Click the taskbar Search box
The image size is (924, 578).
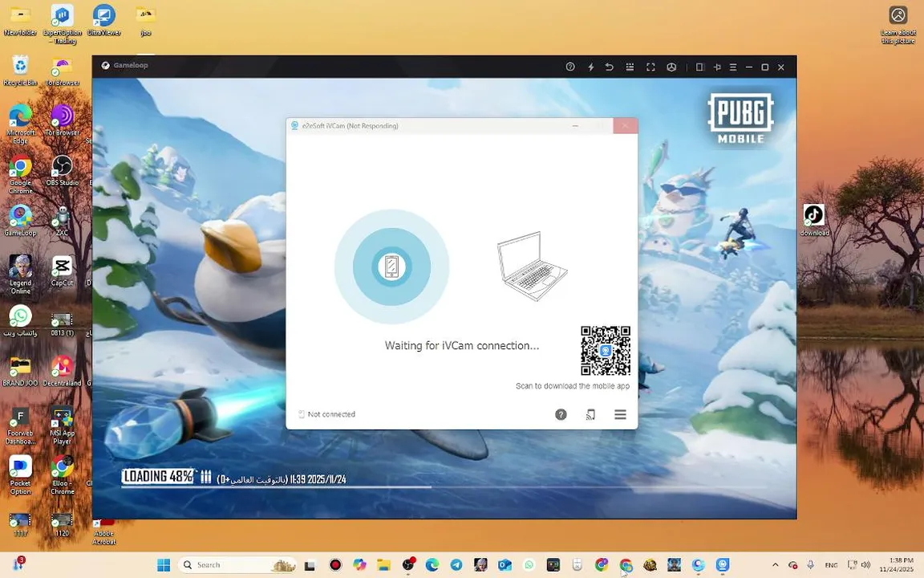[x=237, y=564]
